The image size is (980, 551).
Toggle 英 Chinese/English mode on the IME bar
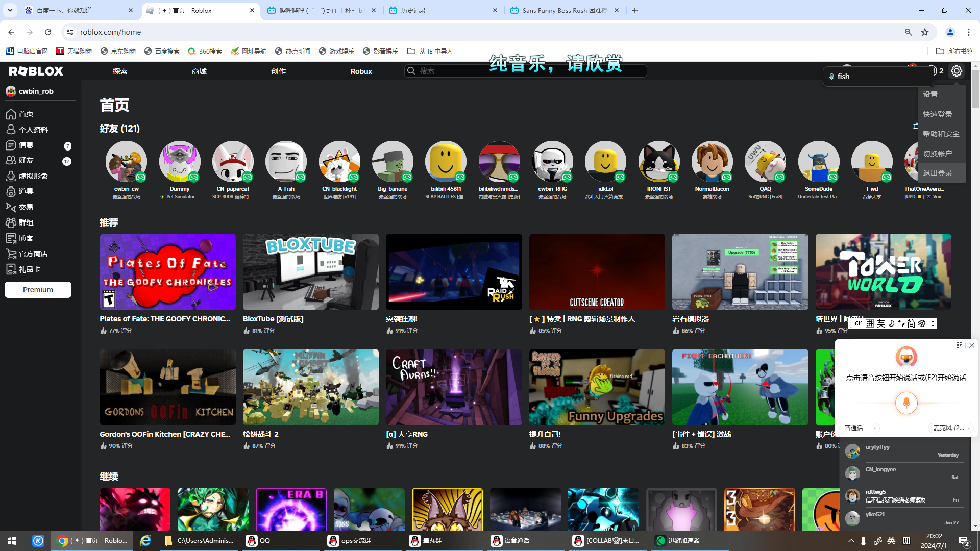point(881,323)
